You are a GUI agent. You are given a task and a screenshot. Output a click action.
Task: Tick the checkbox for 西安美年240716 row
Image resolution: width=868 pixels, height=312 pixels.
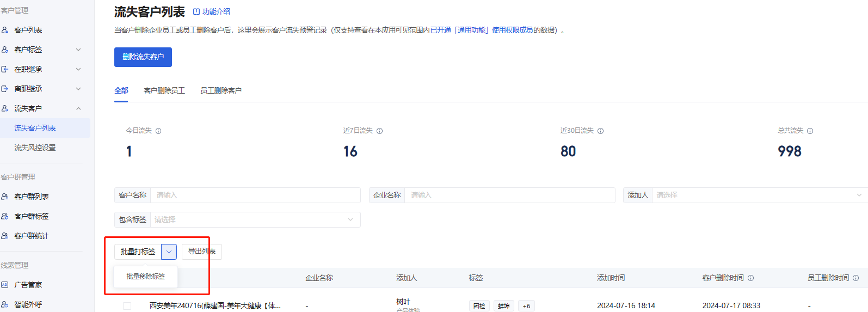point(127,306)
